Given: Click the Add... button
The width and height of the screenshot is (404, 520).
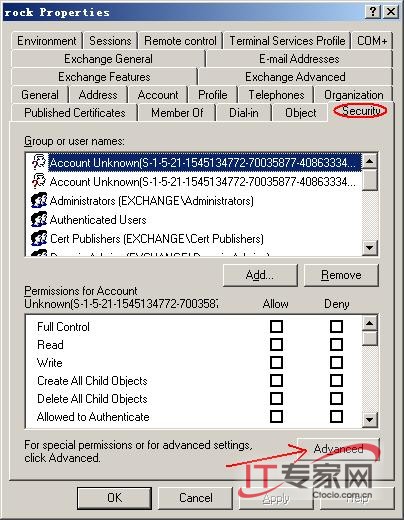Looking at the screenshot, I should coord(260,275).
